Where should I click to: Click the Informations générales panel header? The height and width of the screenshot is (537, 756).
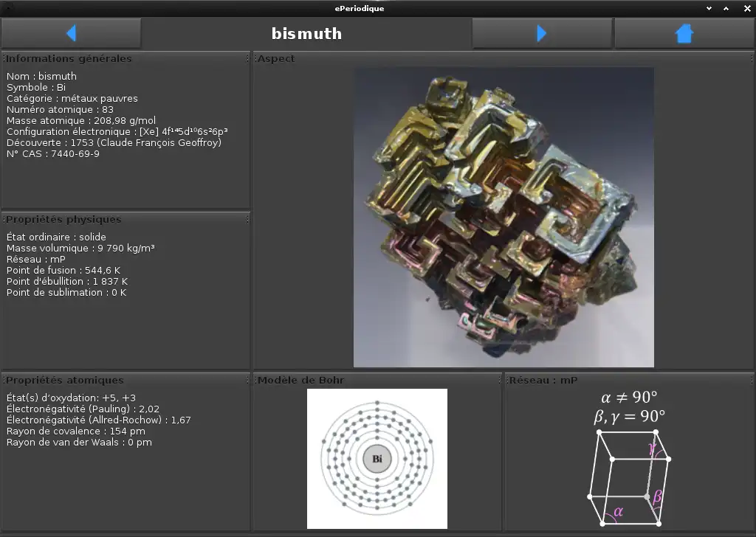click(x=69, y=58)
